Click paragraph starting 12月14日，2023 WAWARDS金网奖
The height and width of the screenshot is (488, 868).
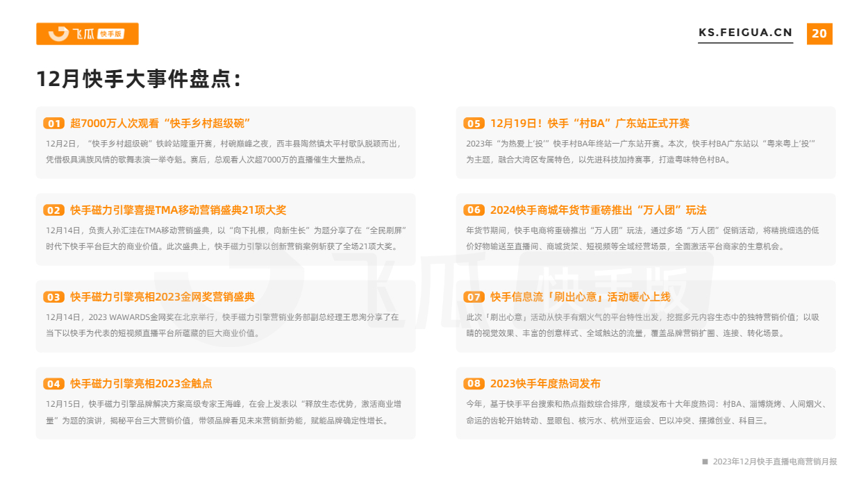tap(222, 326)
